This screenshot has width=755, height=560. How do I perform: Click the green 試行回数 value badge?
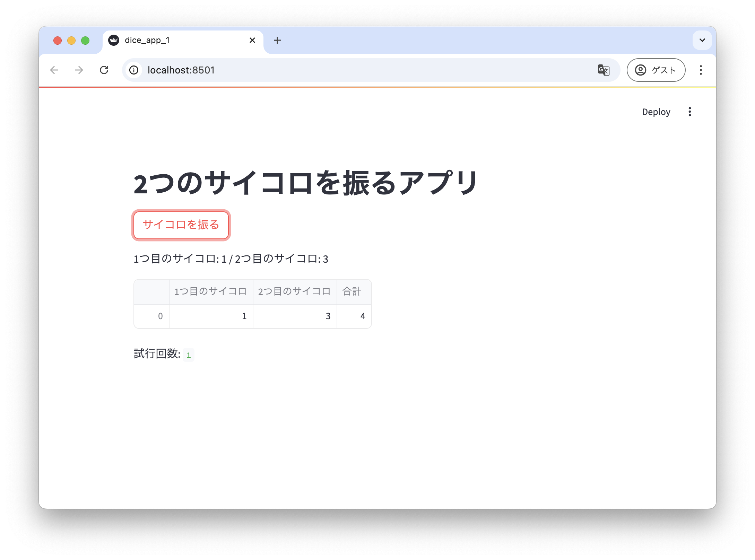point(189,355)
